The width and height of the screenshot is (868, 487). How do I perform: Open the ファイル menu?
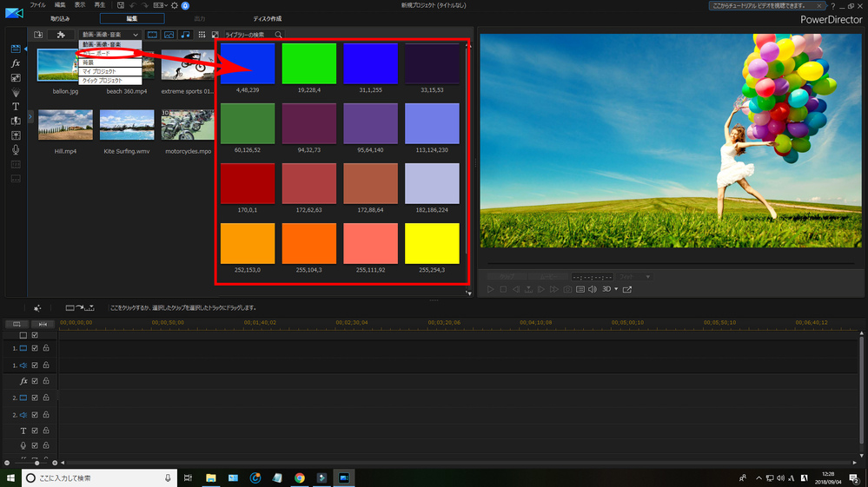click(x=37, y=5)
